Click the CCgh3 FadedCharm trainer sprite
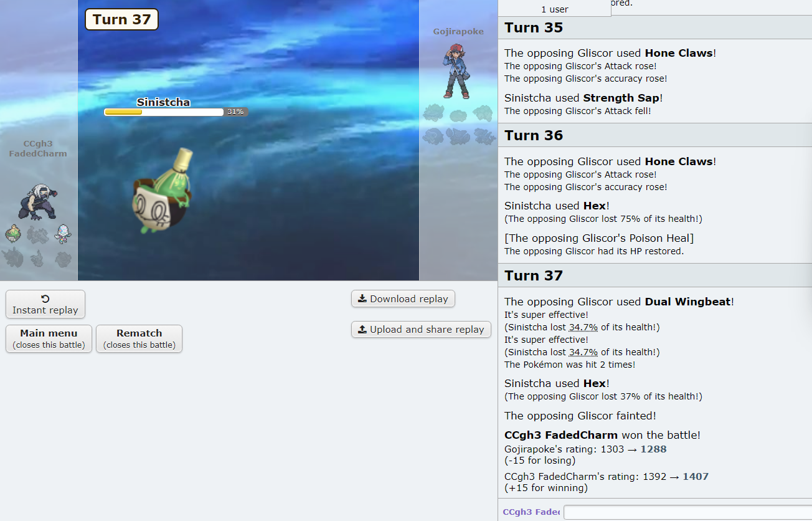The image size is (812, 521). [x=37, y=201]
